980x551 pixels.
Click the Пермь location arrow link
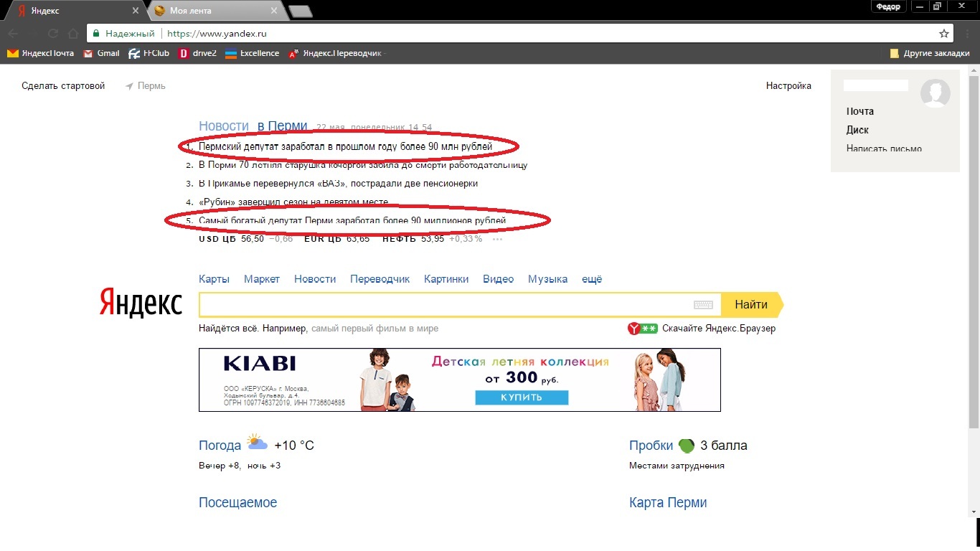(145, 86)
